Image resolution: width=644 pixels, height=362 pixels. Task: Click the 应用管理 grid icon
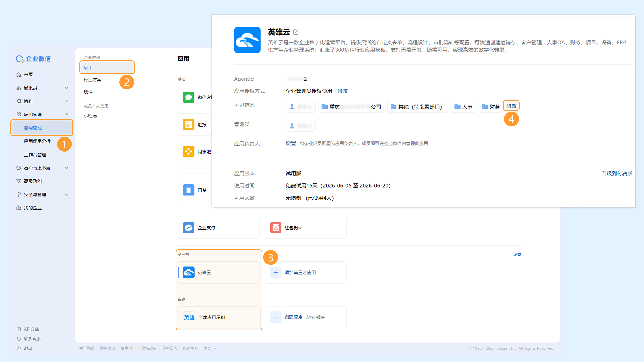tap(19, 114)
